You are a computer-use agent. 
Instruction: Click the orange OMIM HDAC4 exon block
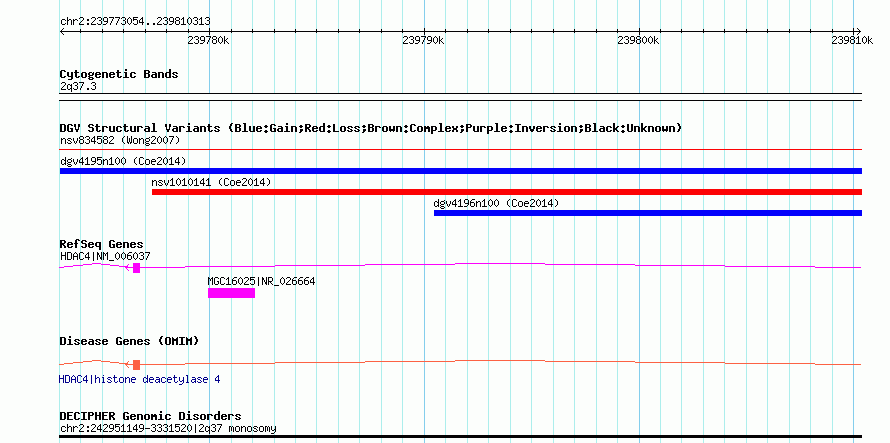pyautogui.click(x=136, y=365)
